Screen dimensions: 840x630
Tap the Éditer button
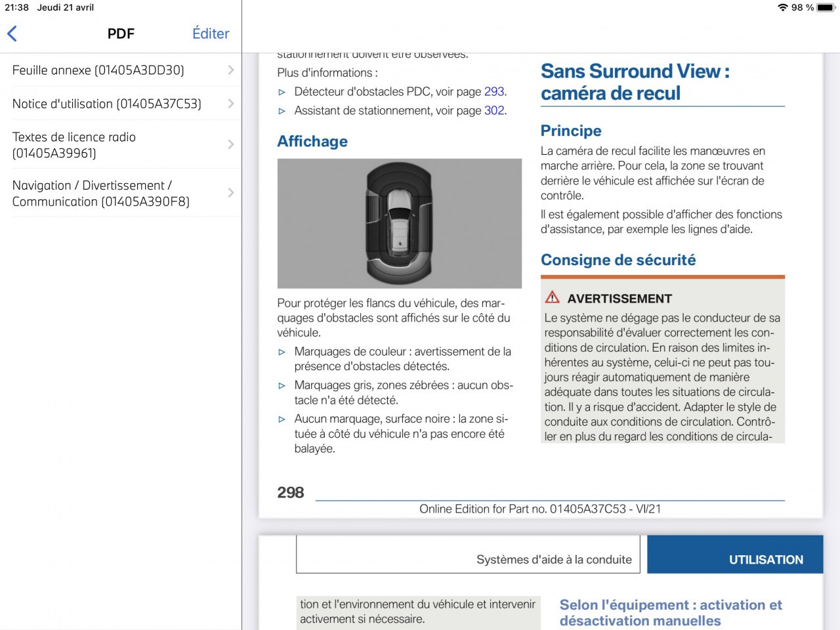(211, 33)
